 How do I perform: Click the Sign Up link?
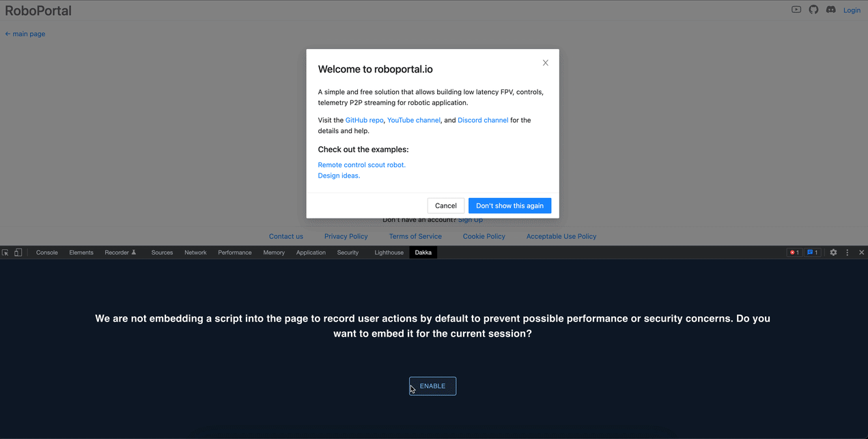click(470, 220)
